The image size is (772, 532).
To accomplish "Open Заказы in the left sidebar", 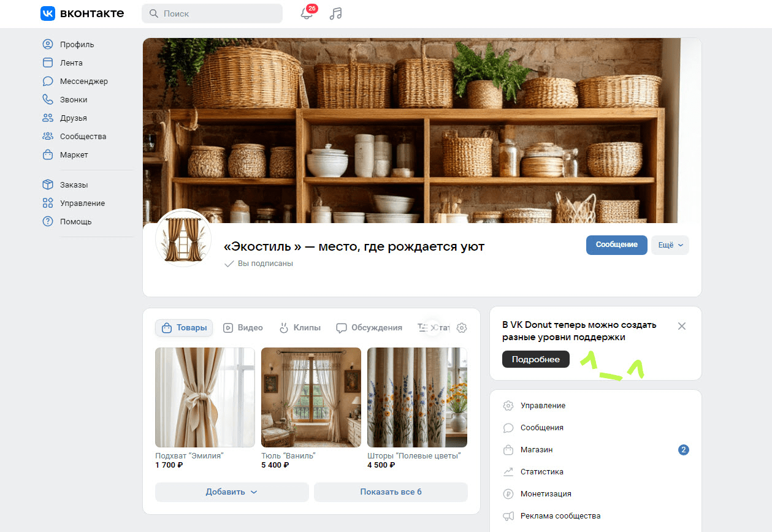I will pos(74,185).
